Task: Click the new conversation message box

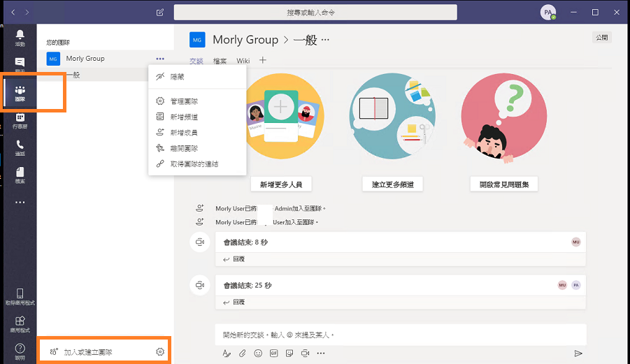Action: click(x=401, y=335)
